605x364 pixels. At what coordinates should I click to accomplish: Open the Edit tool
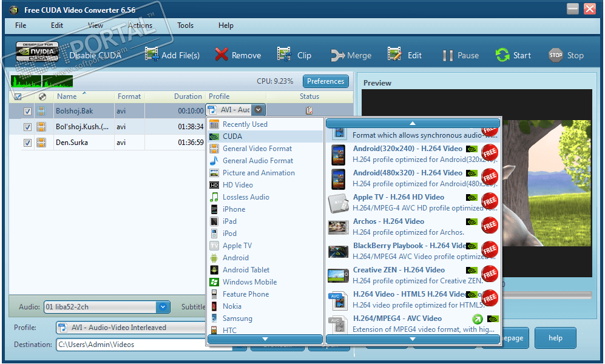tap(405, 55)
